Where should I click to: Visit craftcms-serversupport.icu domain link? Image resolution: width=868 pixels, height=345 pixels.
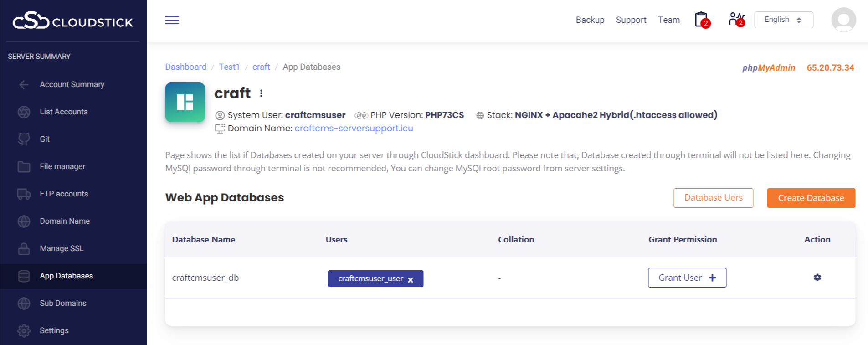click(x=354, y=129)
